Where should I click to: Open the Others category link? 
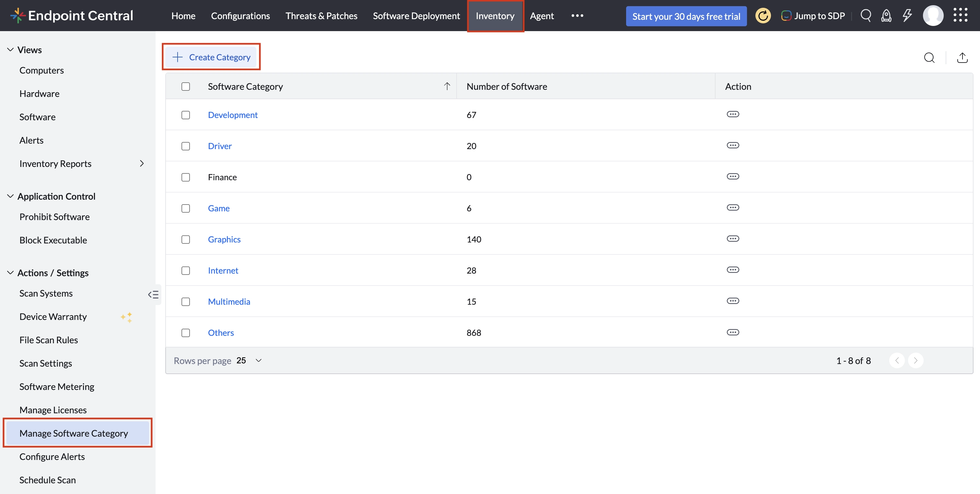(221, 333)
